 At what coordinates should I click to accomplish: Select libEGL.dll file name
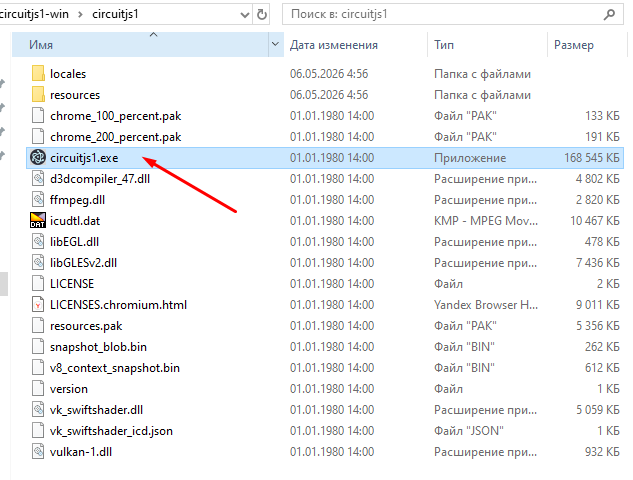74,242
